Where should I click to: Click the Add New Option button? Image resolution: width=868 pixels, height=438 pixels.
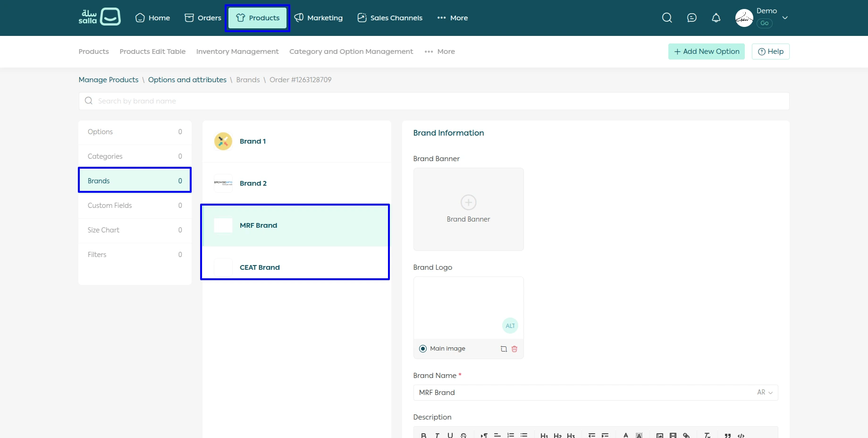tap(706, 52)
